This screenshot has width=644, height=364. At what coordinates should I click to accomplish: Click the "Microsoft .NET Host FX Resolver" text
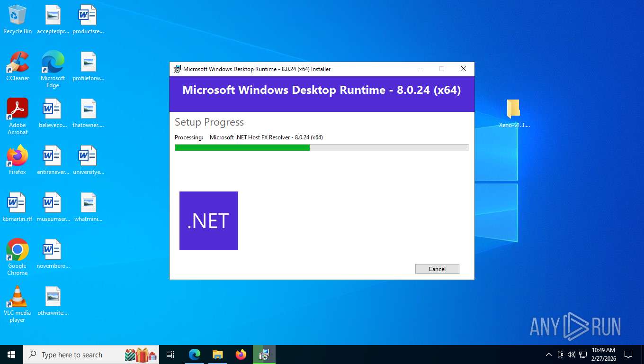(x=266, y=137)
